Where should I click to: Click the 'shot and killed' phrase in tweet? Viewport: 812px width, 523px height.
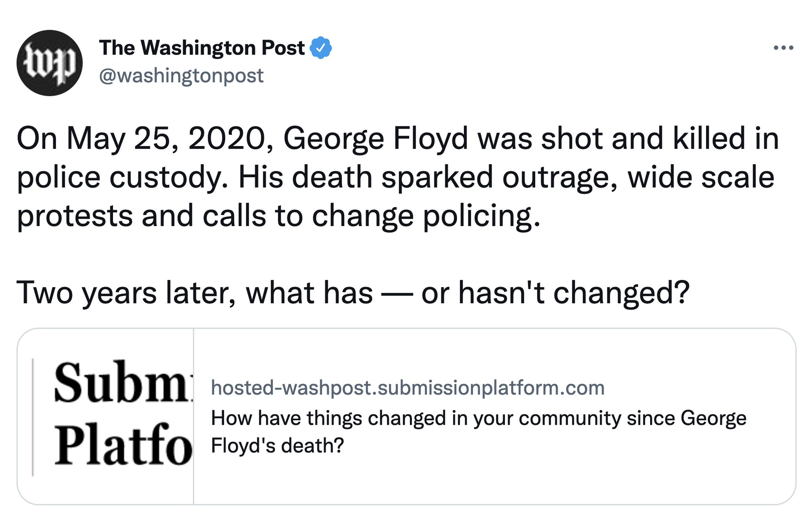pos(643,138)
